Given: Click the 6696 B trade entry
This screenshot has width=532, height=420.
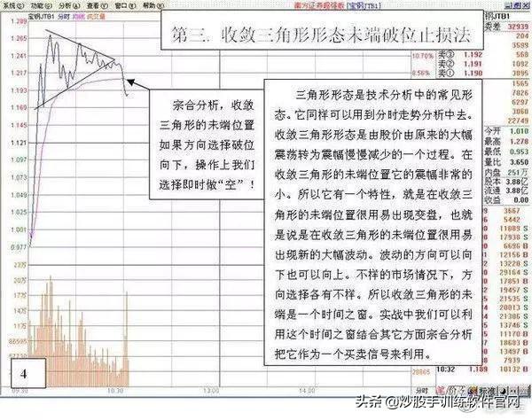Looking at the screenshot, I should point(516,245).
